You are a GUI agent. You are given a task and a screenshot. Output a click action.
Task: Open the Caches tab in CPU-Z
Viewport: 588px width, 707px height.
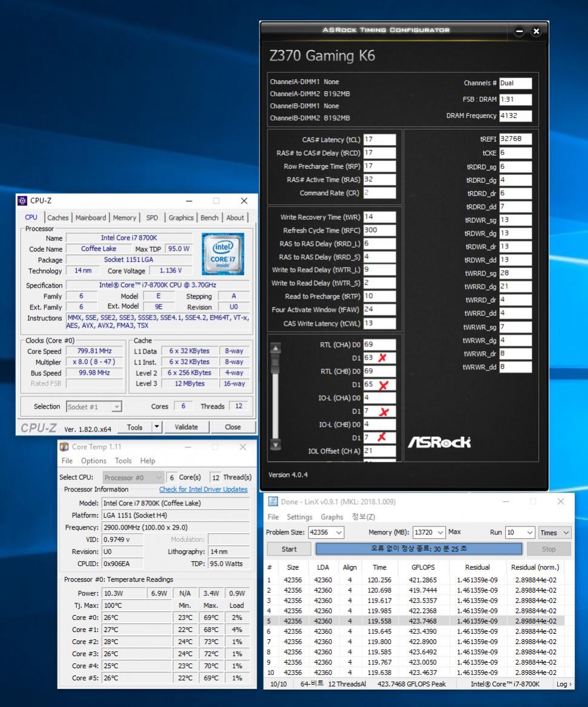tap(58, 218)
